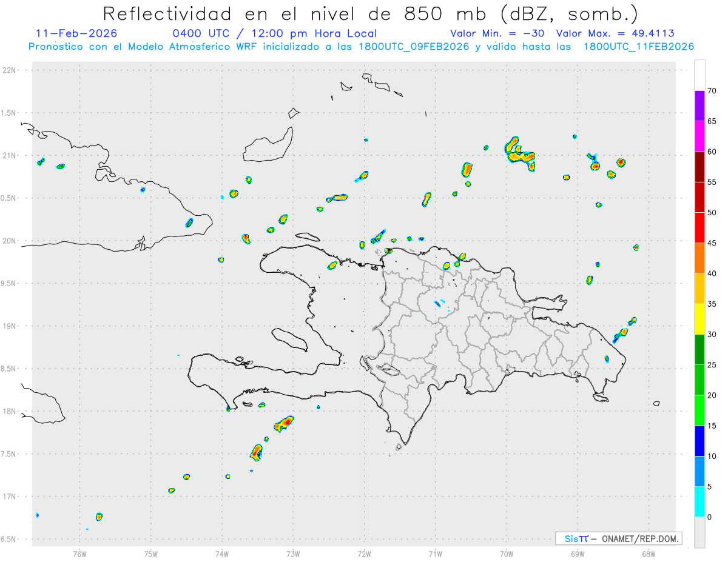Click the colorbar tick label '70'
The width and height of the screenshot is (728, 562).
pyautogui.click(x=712, y=91)
